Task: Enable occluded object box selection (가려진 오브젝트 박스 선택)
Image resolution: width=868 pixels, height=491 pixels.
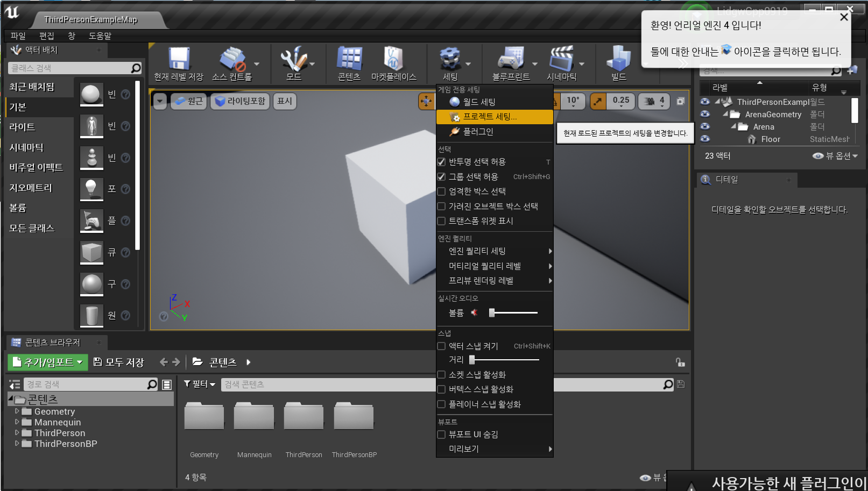Action: click(x=441, y=206)
